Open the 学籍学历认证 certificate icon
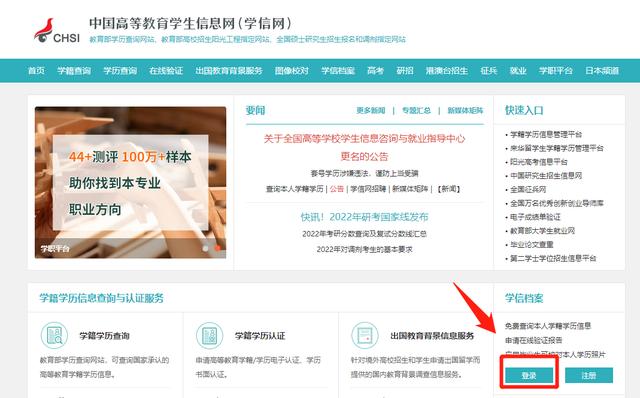 pyautogui.click(x=209, y=336)
